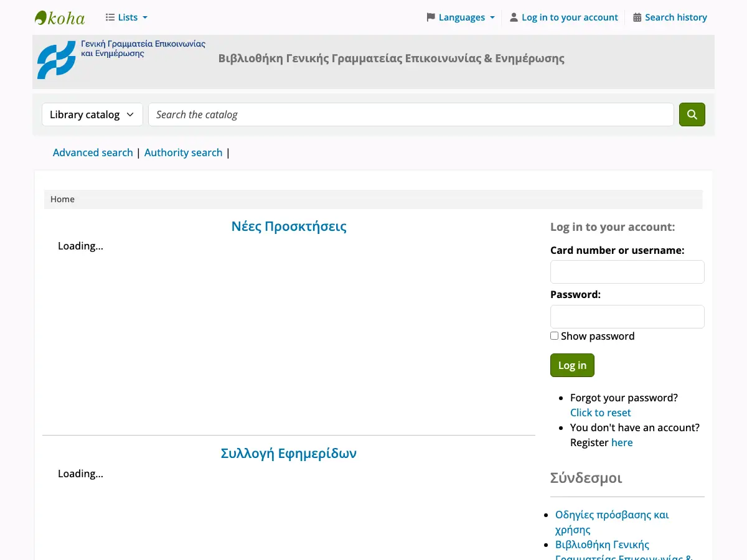Open the Library catalog search type selector
This screenshot has height=560, width=747.
(x=92, y=114)
